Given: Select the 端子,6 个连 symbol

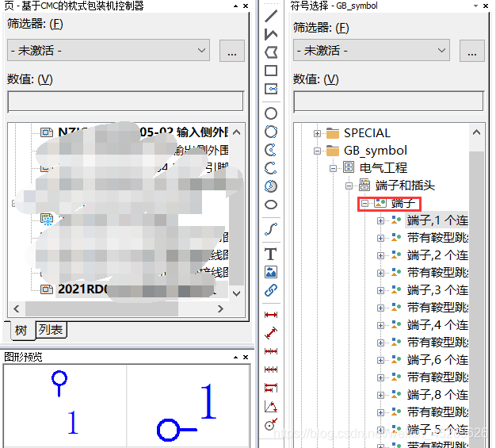Looking at the screenshot, I should [x=437, y=360].
